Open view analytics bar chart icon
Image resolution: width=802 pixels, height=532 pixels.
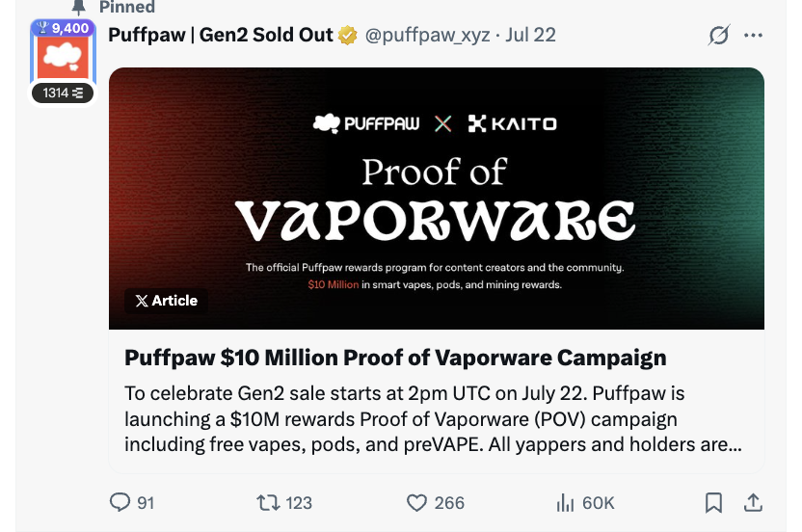pos(565,503)
